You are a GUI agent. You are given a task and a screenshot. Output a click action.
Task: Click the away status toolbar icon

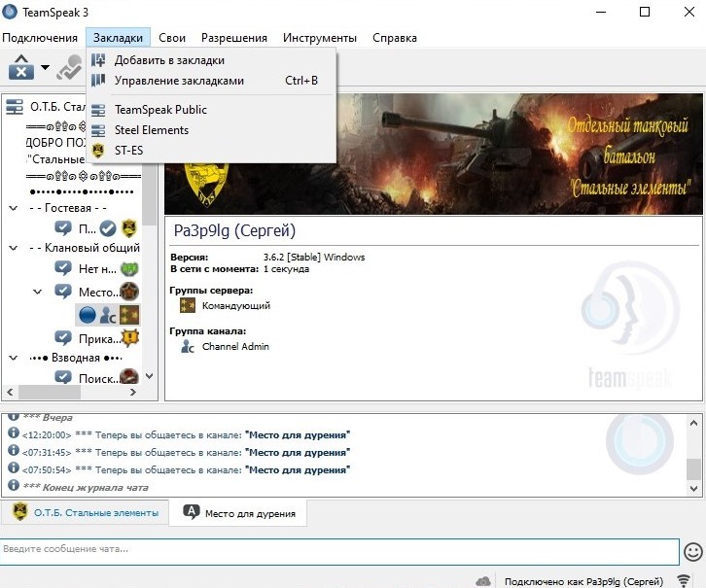tap(69, 67)
